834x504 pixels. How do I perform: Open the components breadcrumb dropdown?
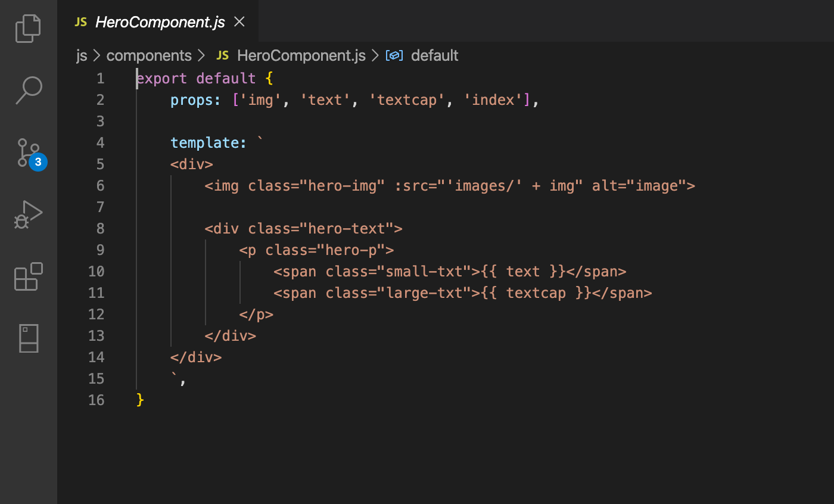click(148, 55)
